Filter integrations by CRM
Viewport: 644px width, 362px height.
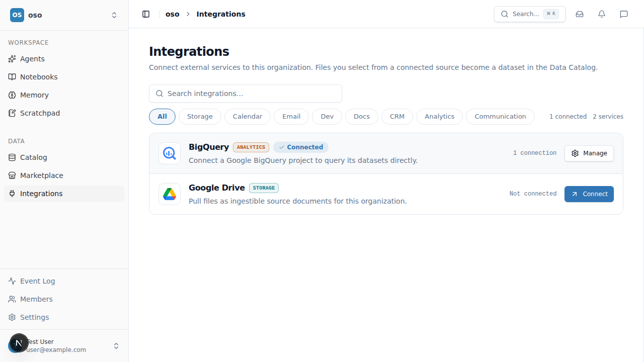point(397,117)
